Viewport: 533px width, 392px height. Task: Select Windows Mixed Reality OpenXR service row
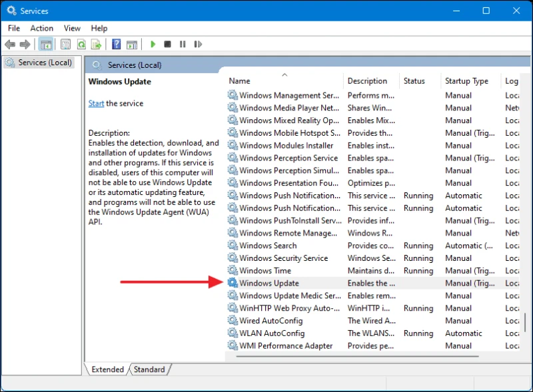372,120
